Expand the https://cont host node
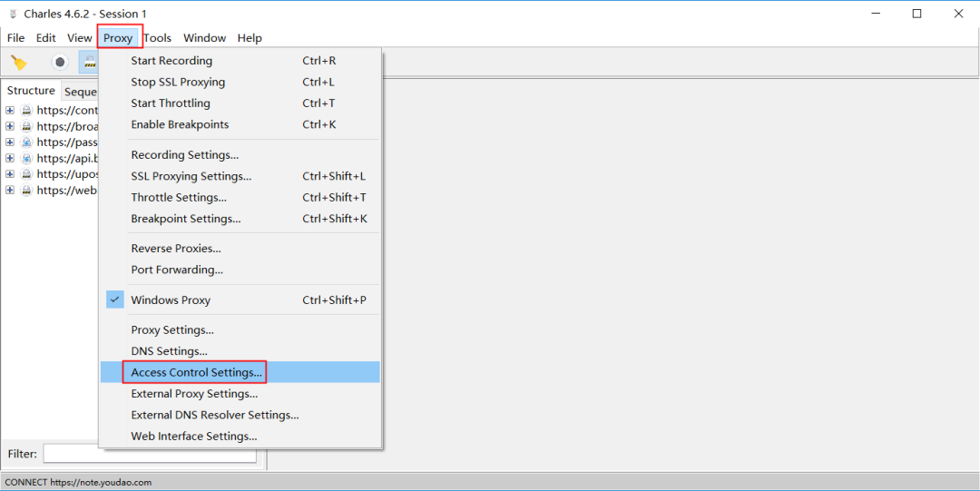980x491 pixels. (10, 110)
